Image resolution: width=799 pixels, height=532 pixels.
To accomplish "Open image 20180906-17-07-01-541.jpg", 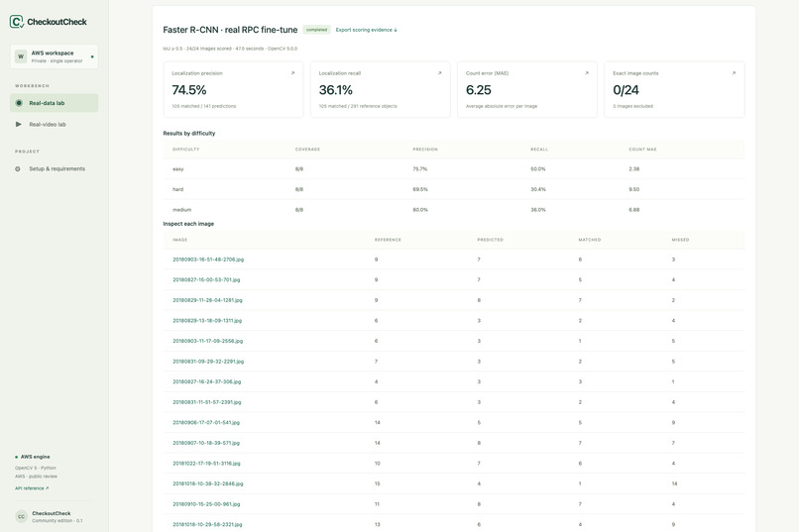I will (206, 423).
